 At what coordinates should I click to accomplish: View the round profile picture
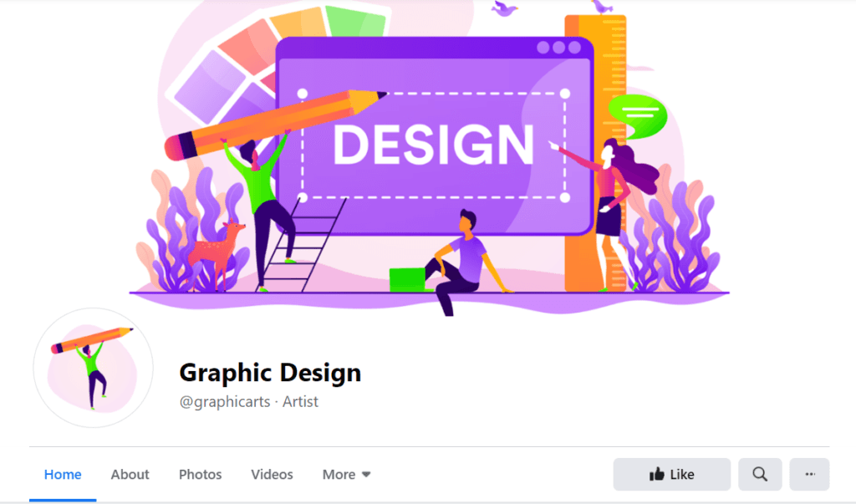point(93,368)
